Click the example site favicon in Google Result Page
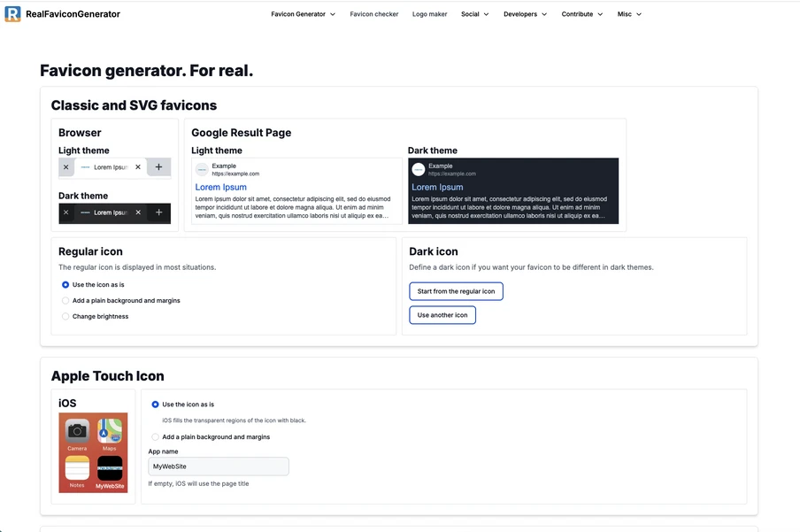The width and height of the screenshot is (800, 532). click(x=201, y=167)
